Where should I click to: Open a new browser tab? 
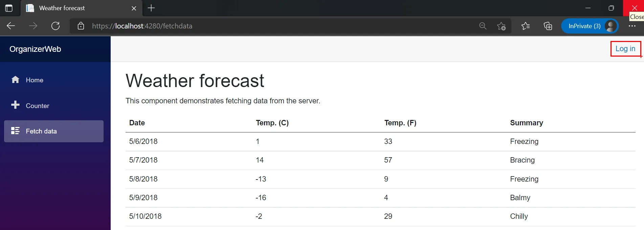151,8
